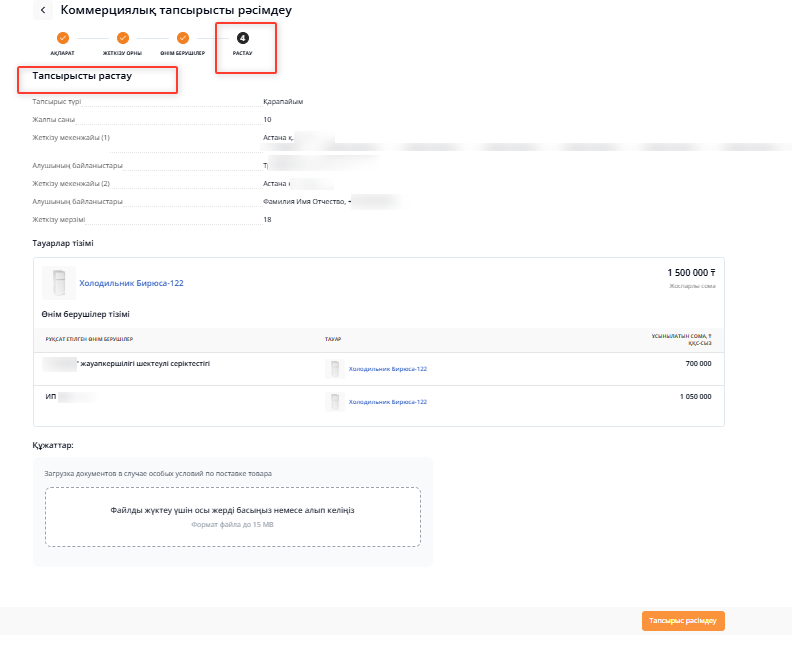
Task: Go to the ЖЕТКІЗУ ОРНЫ step label
Action: [122, 52]
